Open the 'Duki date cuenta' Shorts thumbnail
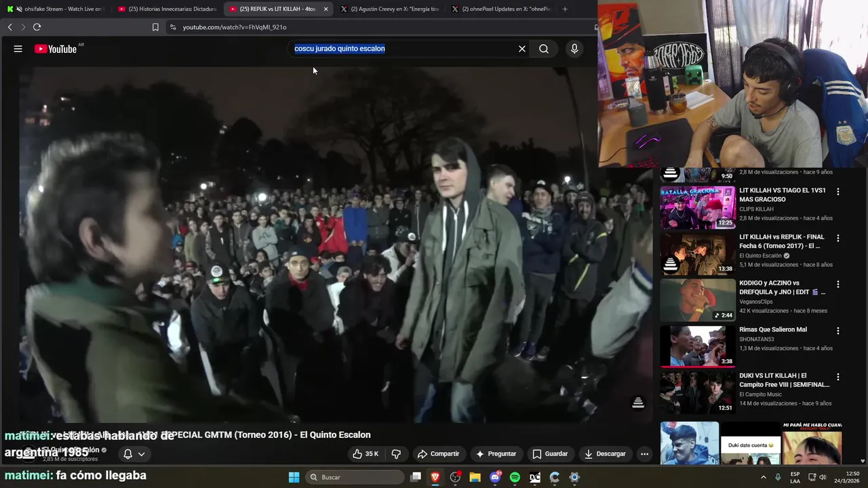The width and height of the screenshot is (868, 488). click(751, 443)
